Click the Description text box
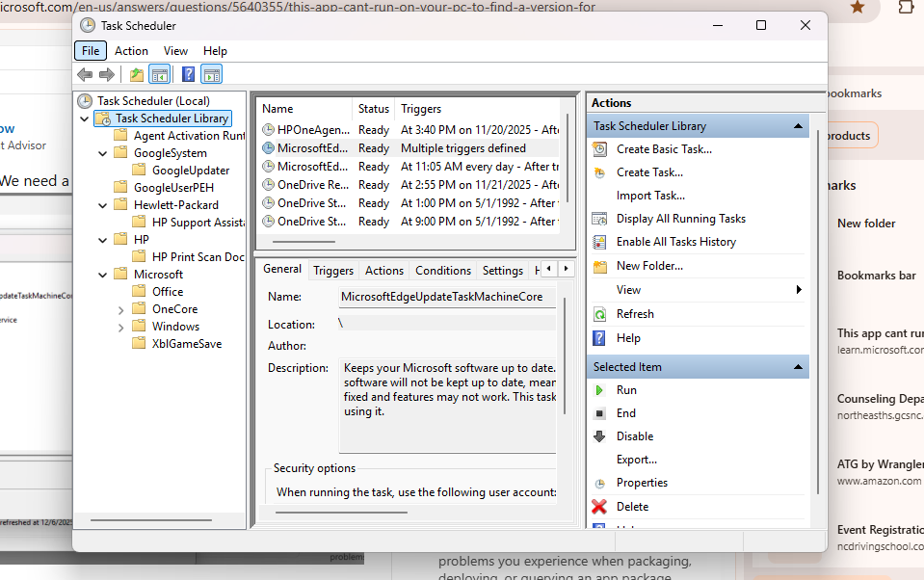 click(447, 407)
